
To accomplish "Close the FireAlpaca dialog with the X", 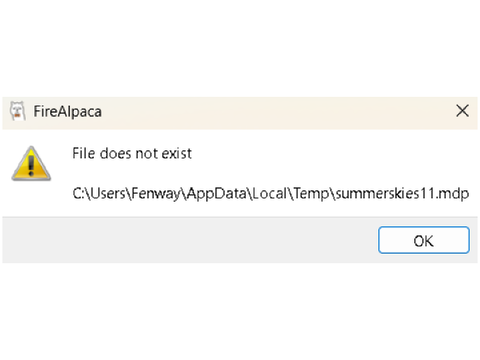I will tap(462, 111).
